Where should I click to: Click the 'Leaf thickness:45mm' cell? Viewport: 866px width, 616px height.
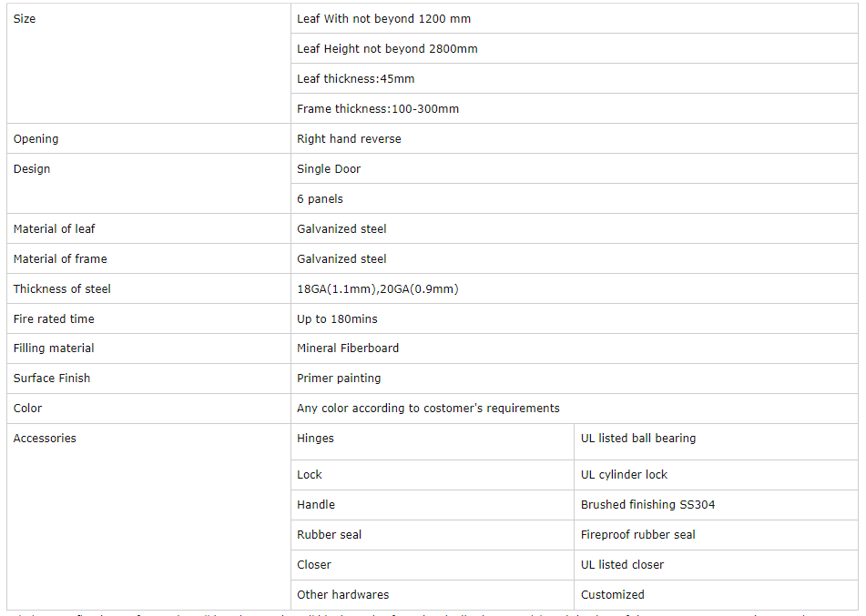point(355,79)
